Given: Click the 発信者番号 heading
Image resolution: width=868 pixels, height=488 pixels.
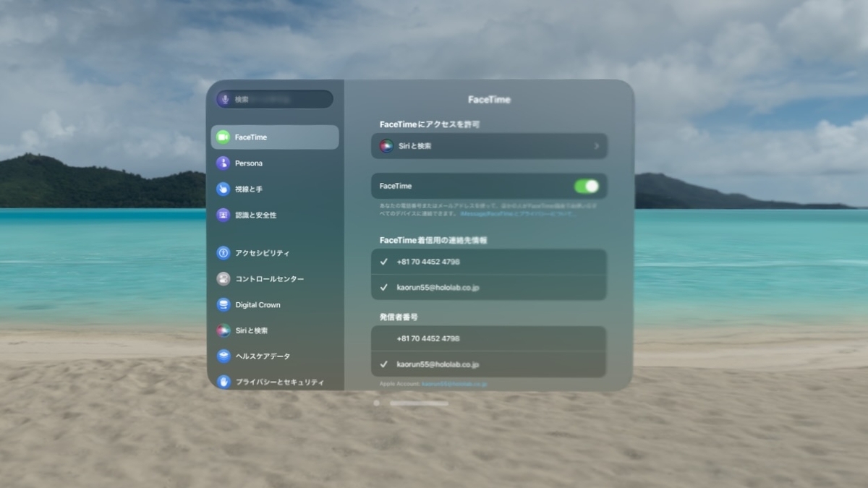Looking at the screenshot, I should pos(399,317).
